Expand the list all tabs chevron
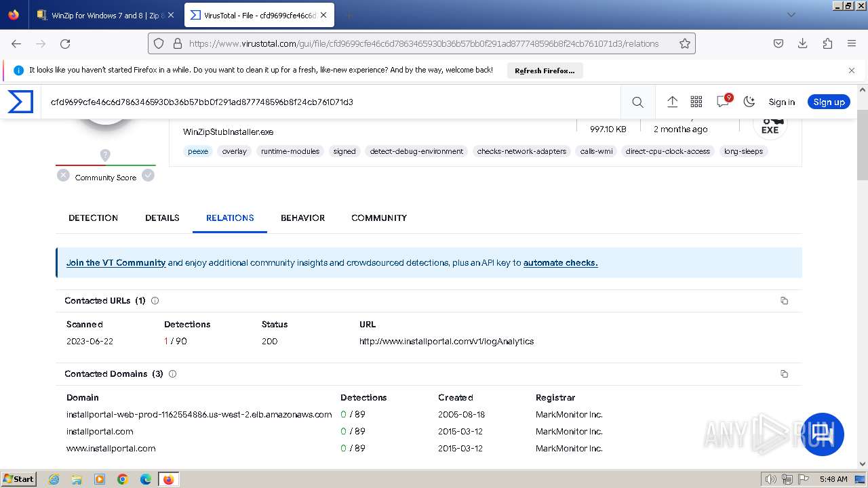The height and width of the screenshot is (488, 868). 791,15
